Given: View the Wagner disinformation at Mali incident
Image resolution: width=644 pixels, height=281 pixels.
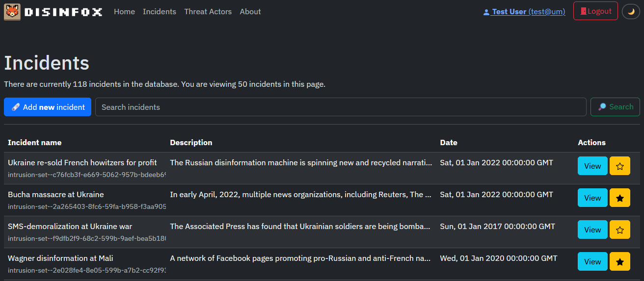Looking at the screenshot, I should [592, 262].
